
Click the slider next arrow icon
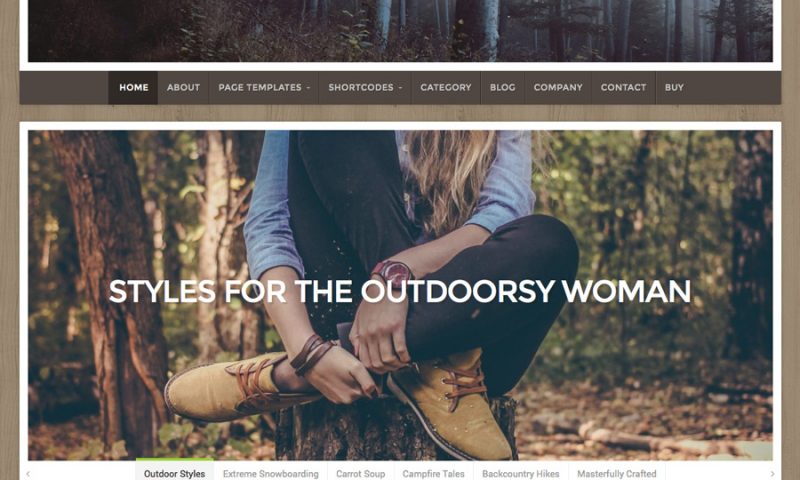point(772,474)
